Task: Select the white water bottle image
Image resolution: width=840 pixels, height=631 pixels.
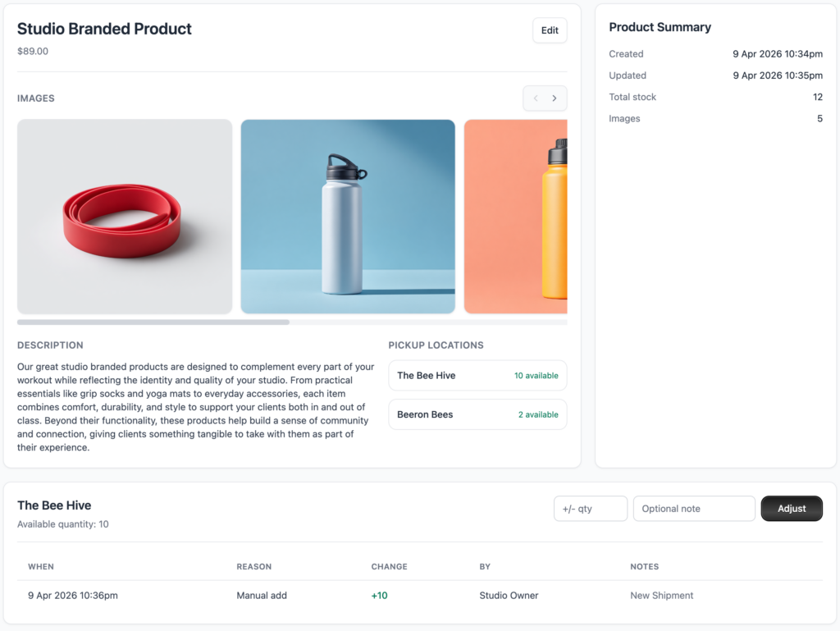Action: tap(348, 217)
